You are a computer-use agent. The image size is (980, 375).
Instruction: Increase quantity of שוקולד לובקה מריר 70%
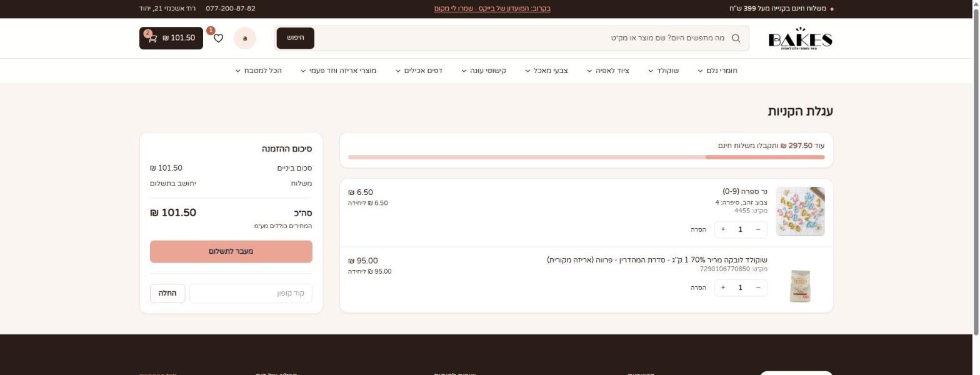(x=723, y=287)
